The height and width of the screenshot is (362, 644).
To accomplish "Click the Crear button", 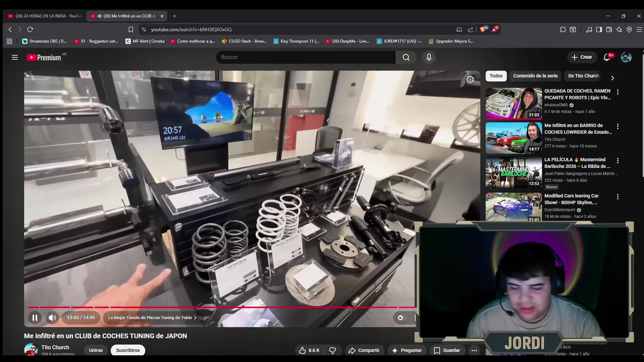I will (x=582, y=57).
